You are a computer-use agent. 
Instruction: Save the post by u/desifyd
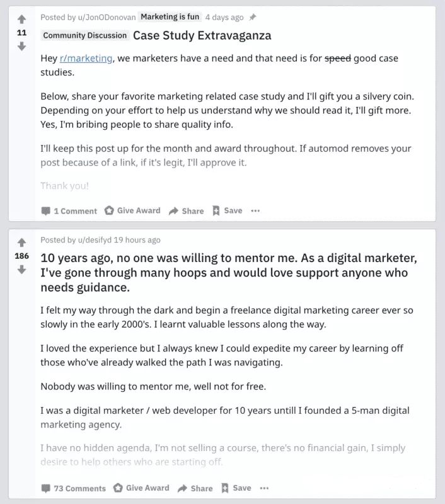coord(236,488)
